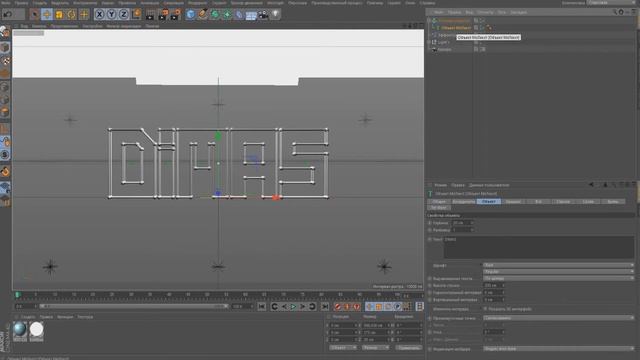
Task: Undo the last action in the toolbar
Action: [8, 14]
